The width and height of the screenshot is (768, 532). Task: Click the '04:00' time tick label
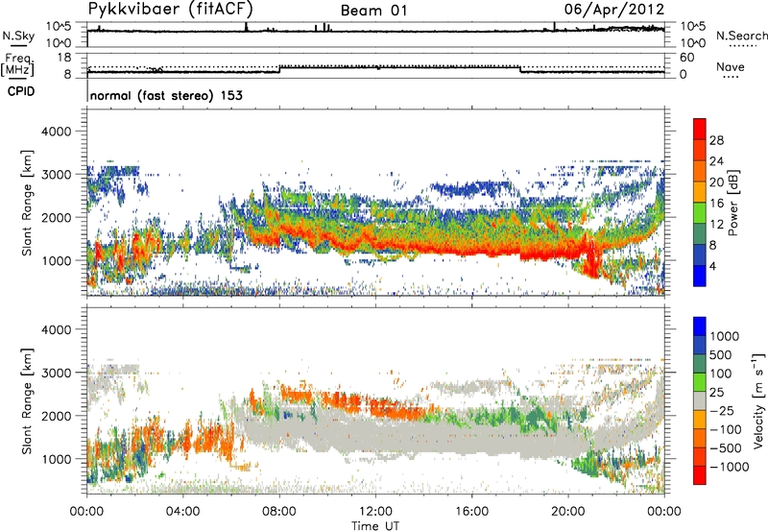[x=183, y=512]
